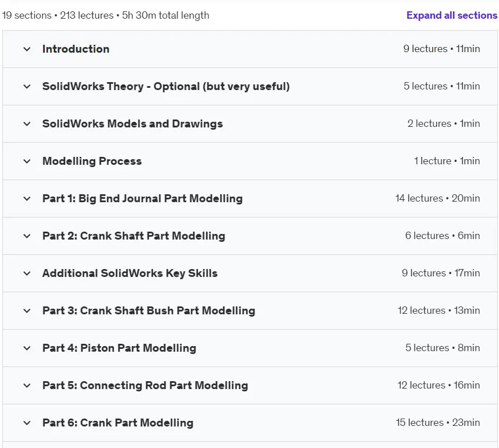Click the '15 lectures • 23min' text
This screenshot has height=448, width=499.
(438, 423)
